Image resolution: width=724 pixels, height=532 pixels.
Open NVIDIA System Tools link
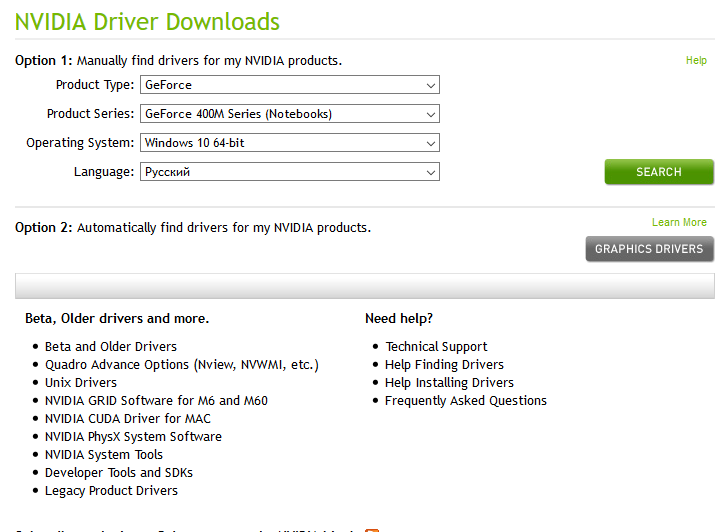(x=104, y=455)
